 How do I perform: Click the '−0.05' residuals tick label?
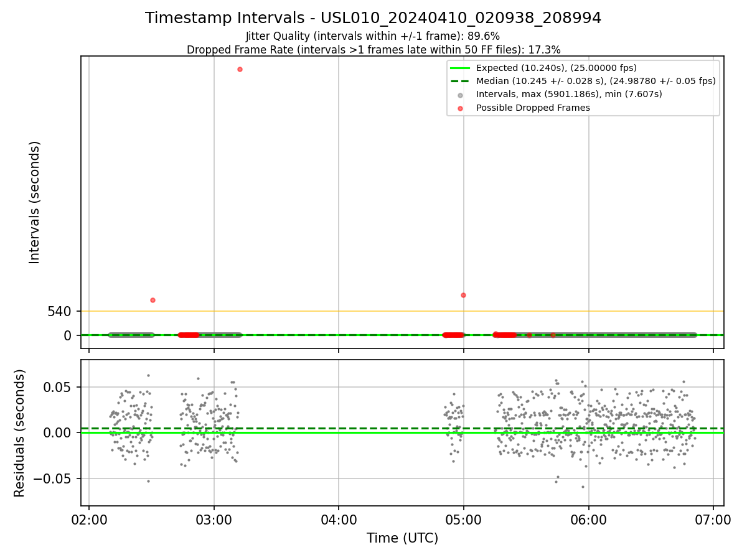click(53, 478)
